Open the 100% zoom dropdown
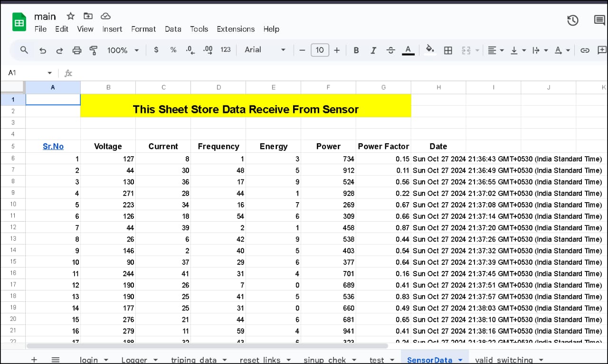 (123, 50)
